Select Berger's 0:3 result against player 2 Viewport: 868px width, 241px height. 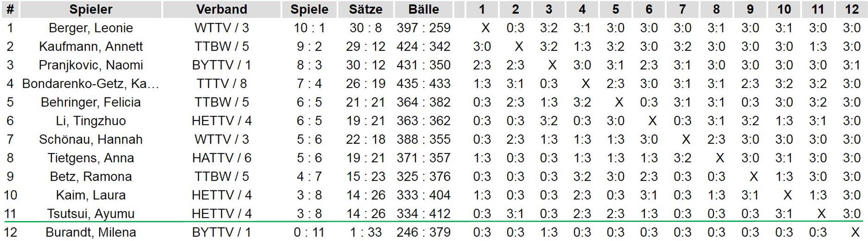coord(516,28)
